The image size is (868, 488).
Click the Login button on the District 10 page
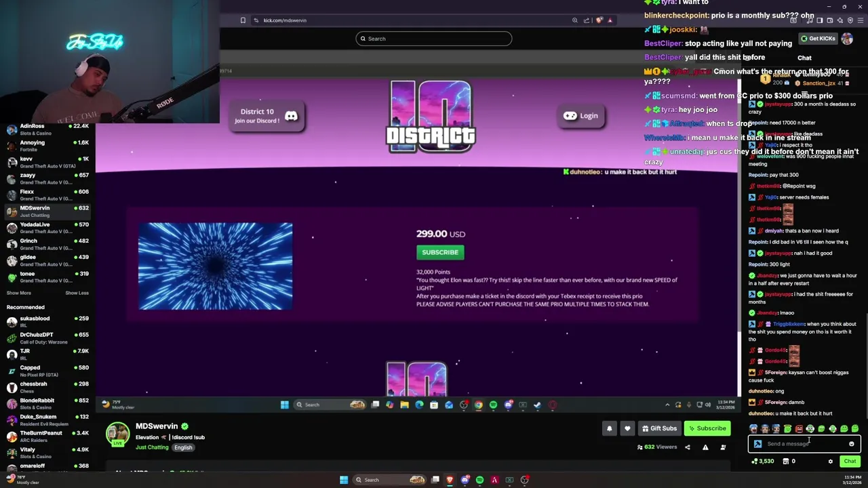click(580, 116)
